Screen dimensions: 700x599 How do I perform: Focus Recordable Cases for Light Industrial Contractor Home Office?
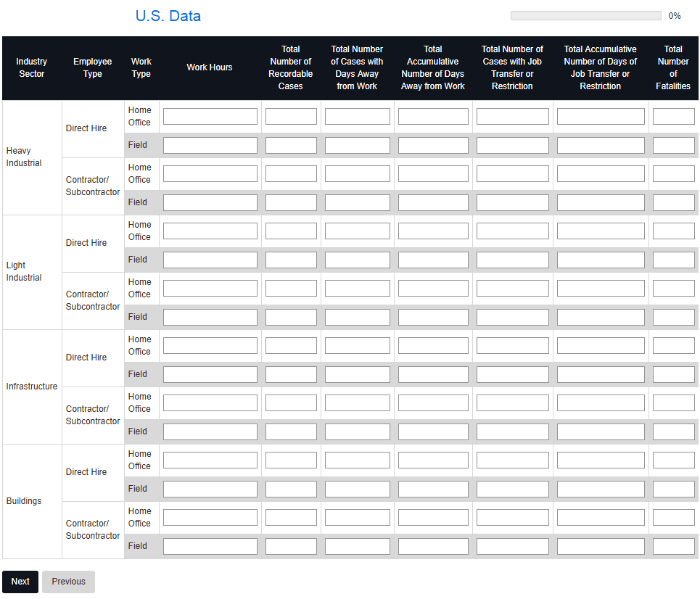click(x=291, y=289)
